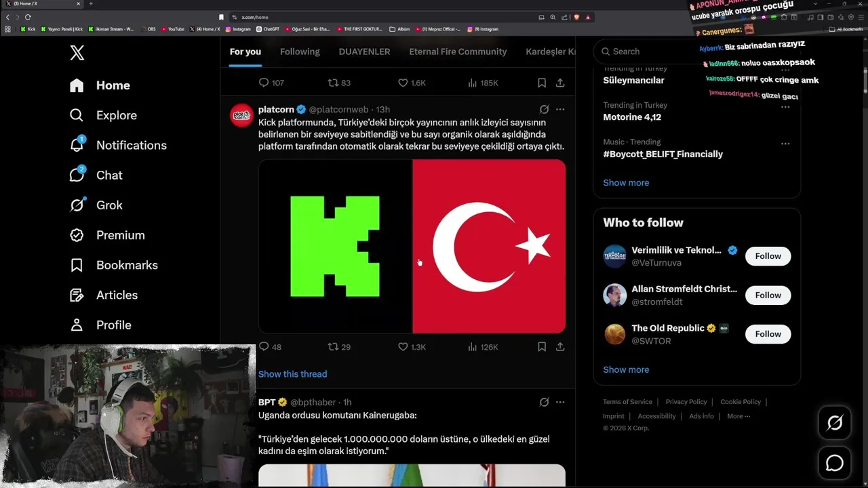Open Bookmarks in the sidebar
868x488 pixels.
pyautogui.click(x=114, y=265)
